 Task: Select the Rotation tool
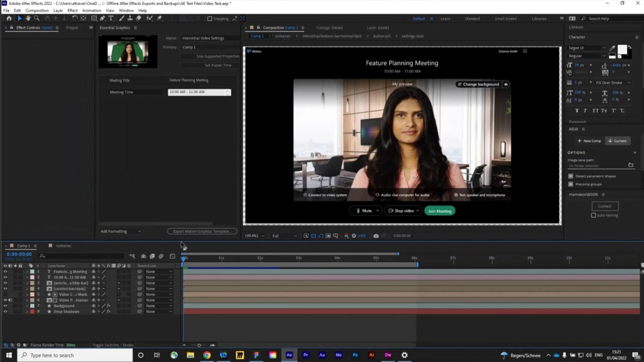74,18
